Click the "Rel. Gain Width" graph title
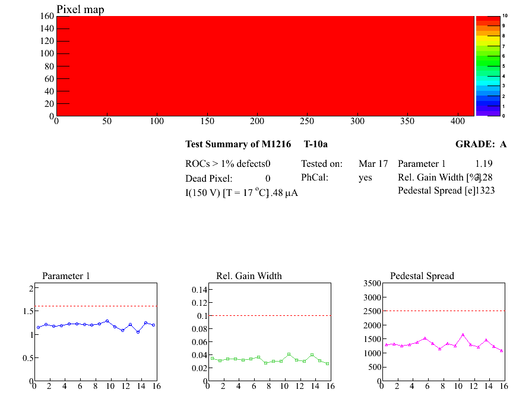The image size is (532, 399). [x=249, y=276]
